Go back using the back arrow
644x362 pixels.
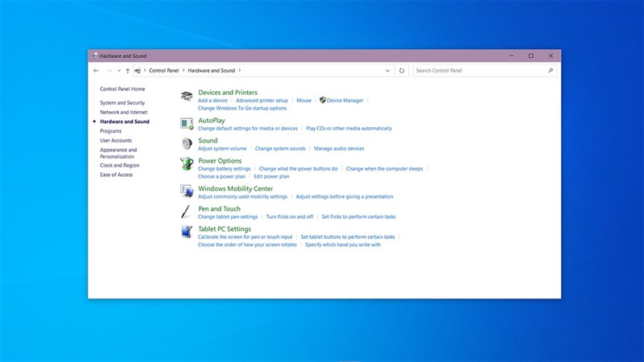[x=97, y=71]
